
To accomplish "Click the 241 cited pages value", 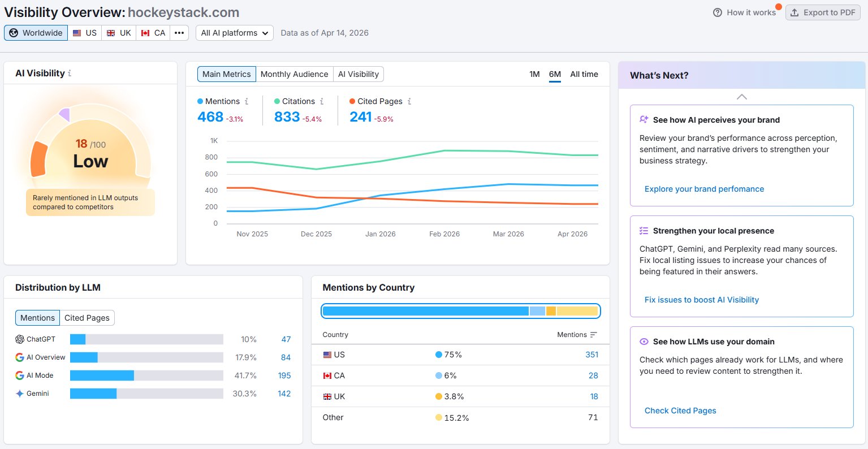I will (361, 117).
